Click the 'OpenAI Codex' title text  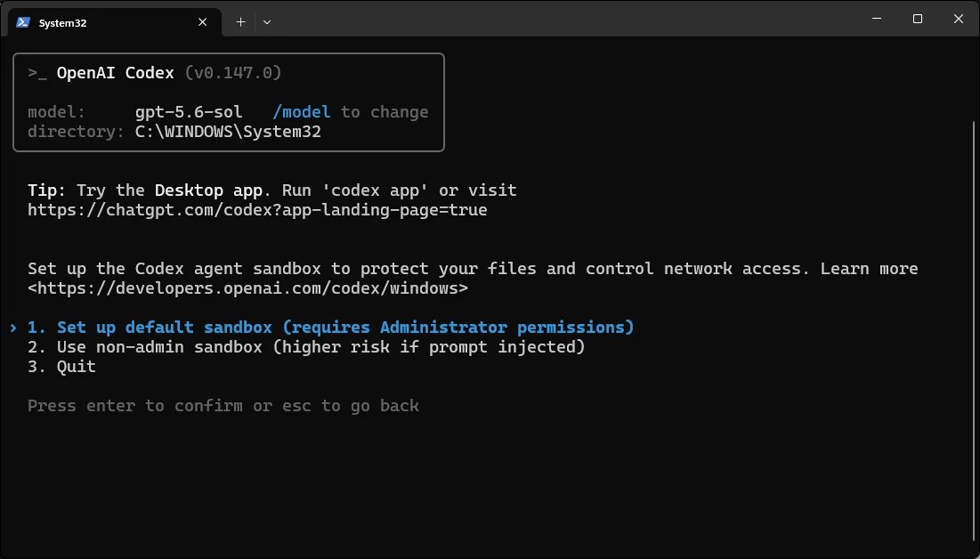(x=115, y=72)
